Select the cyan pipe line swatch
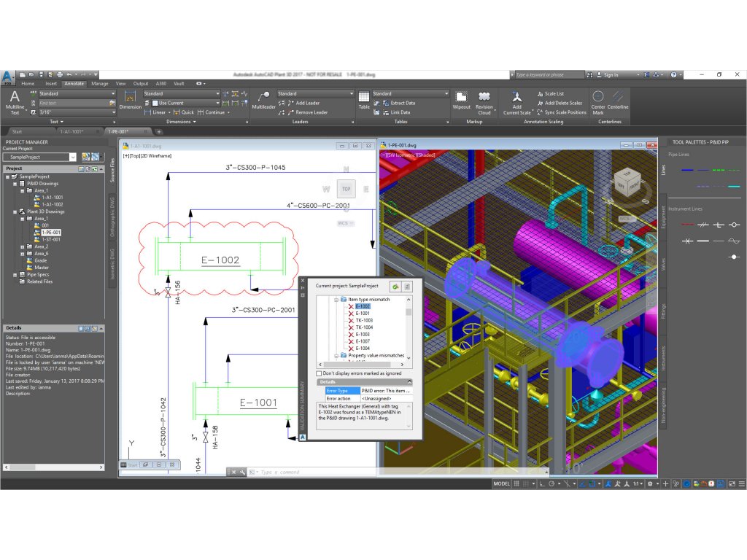 734,186
